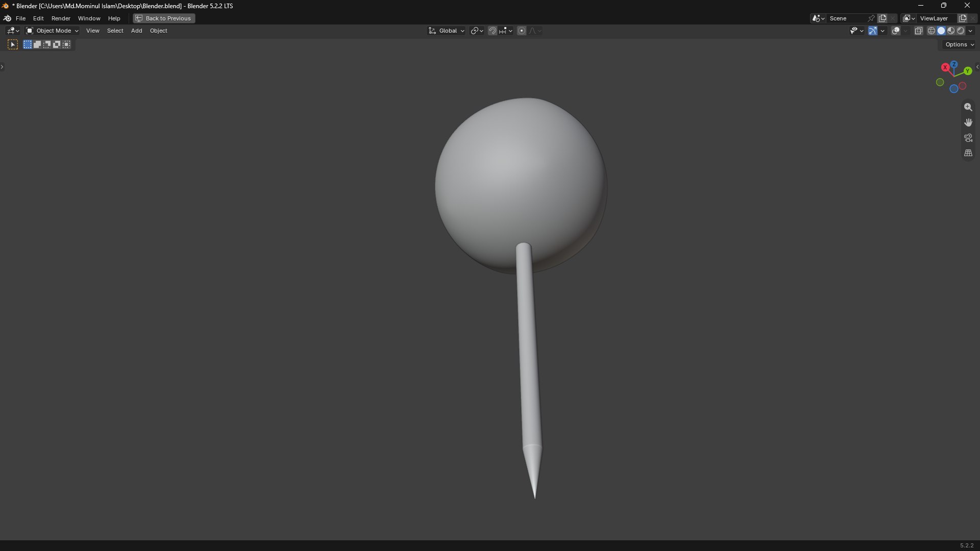Choose the Intersect selection mode icon
The height and width of the screenshot is (551, 980).
(66, 44)
